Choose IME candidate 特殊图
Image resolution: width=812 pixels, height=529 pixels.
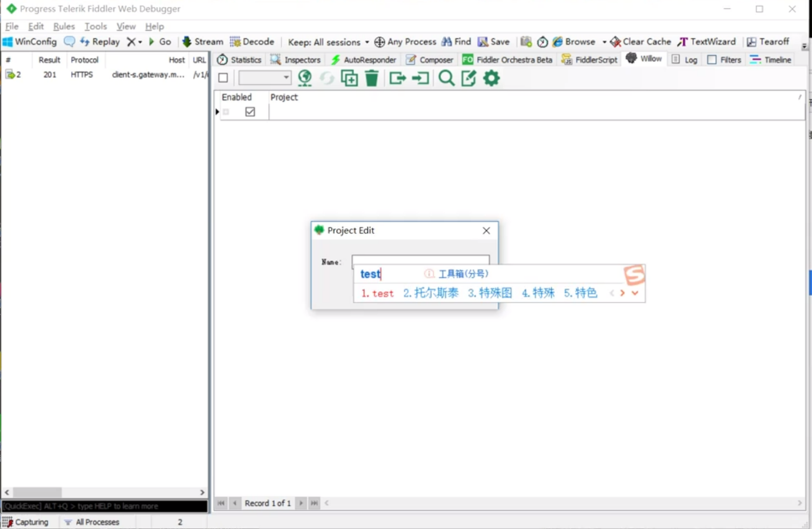490,293
